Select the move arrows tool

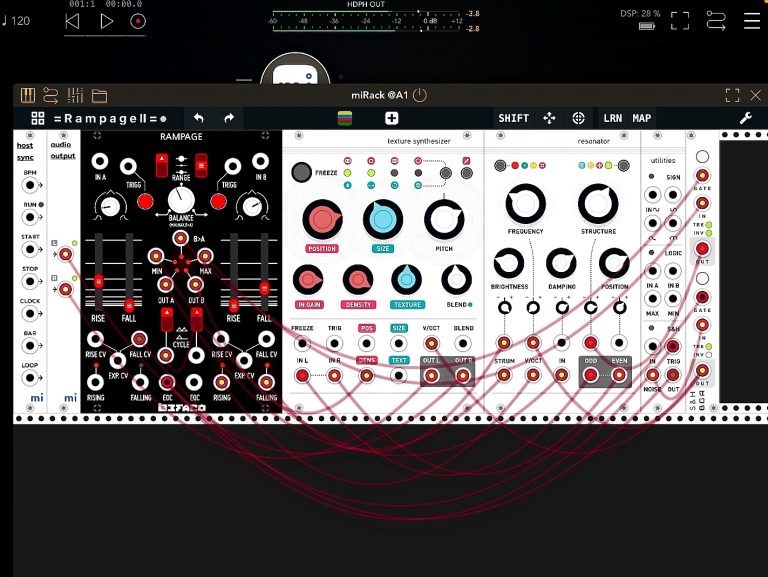pos(549,118)
